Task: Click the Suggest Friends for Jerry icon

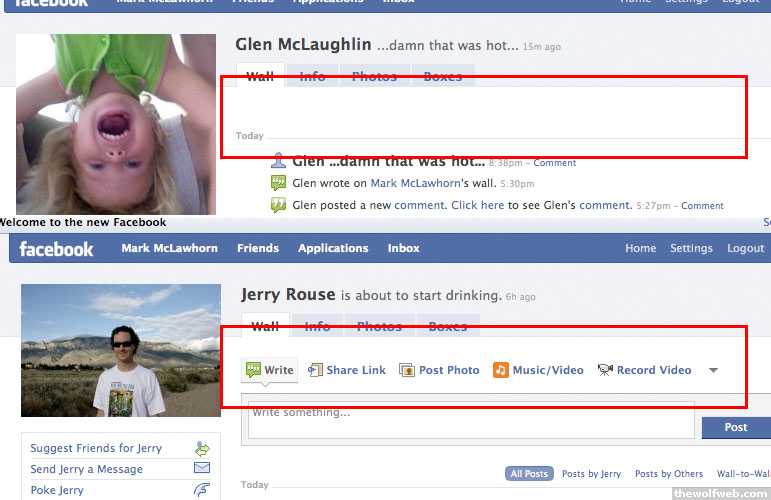Action: (x=202, y=448)
